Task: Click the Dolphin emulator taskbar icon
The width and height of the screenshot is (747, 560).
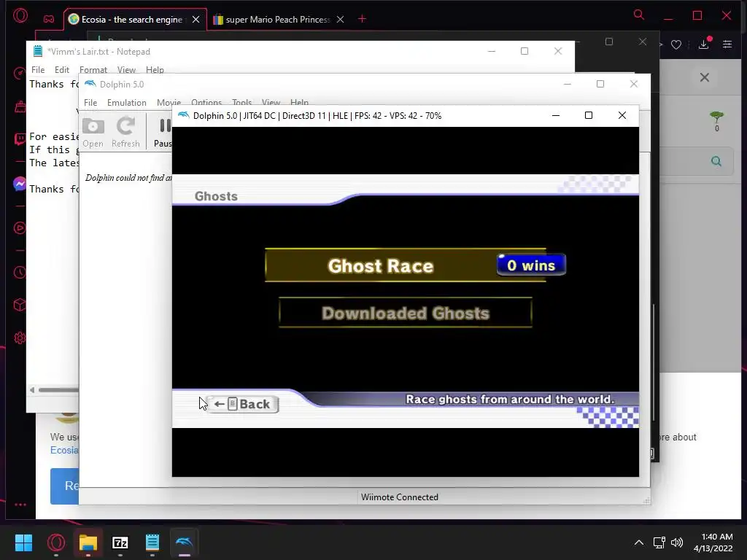Action: click(x=185, y=542)
